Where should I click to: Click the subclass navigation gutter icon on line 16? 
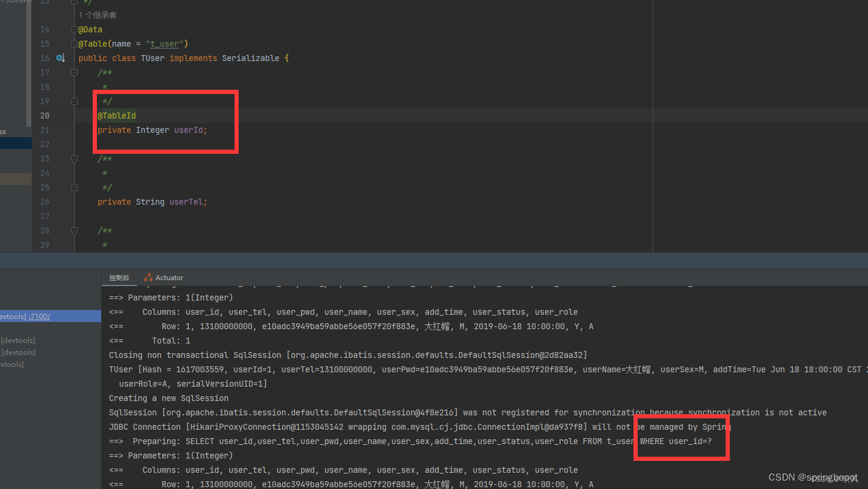[60, 57]
